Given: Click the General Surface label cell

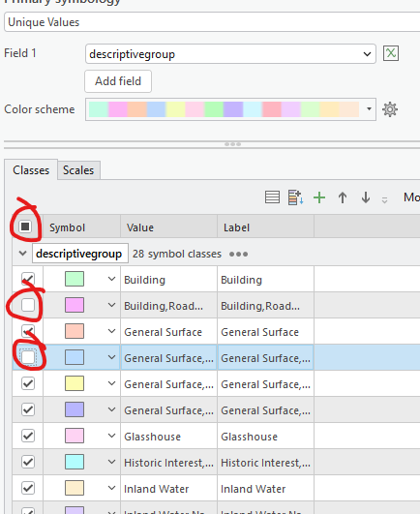Looking at the screenshot, I should pos(266,331).
